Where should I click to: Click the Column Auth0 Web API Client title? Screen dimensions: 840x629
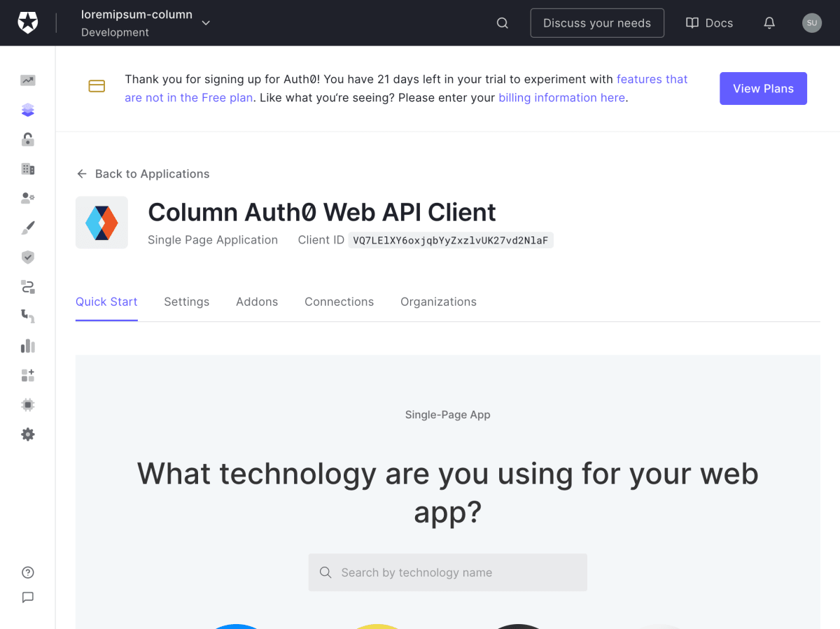tap(322, 212)
